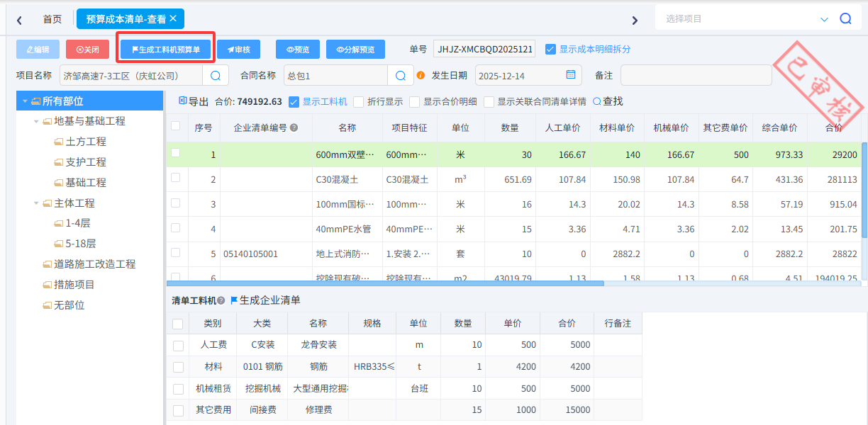
Task: Click the back arrow at top left
Action: point(19,19)
